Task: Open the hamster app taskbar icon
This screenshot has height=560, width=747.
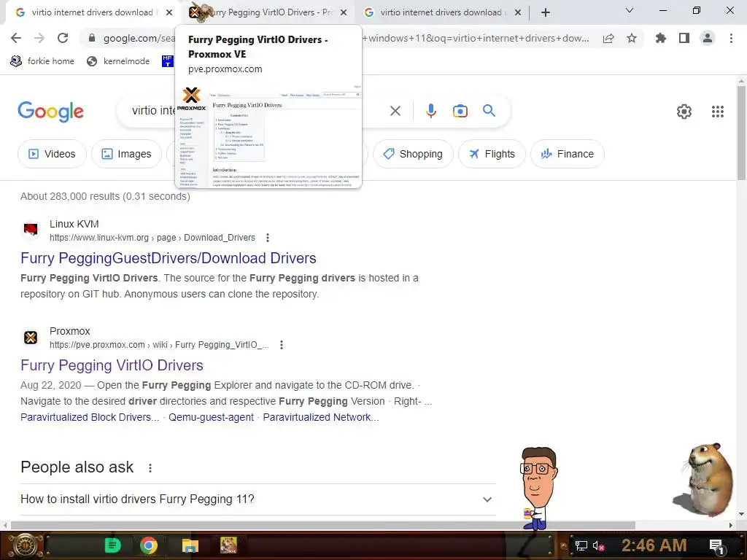Action: click(x=228, y=545)
